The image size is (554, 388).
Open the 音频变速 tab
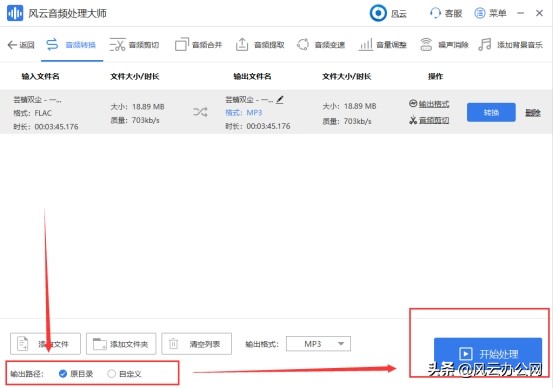[321, 45]
